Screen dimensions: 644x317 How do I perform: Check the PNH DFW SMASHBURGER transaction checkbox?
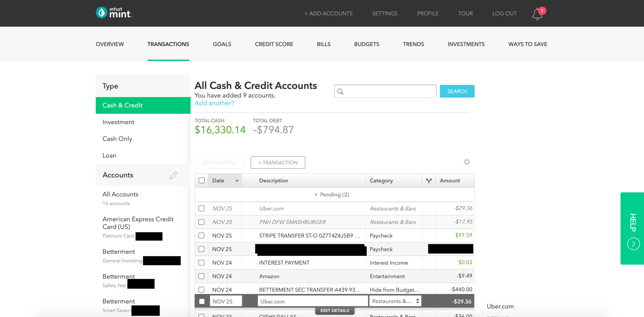(x=201, y=222)
